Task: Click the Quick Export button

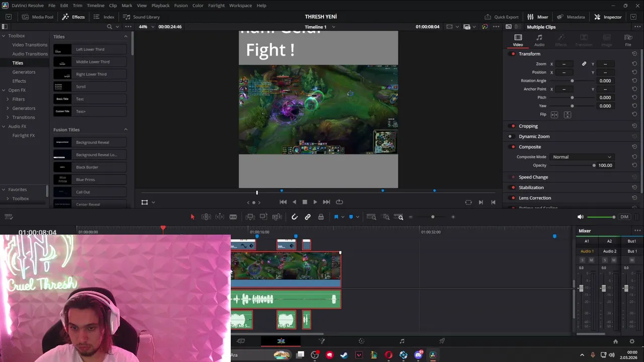Action: pyautogui.click(x=501, y=17)
